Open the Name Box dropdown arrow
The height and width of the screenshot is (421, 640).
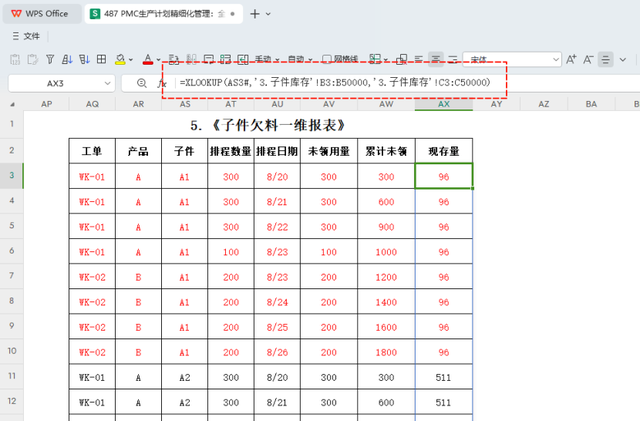107,83
